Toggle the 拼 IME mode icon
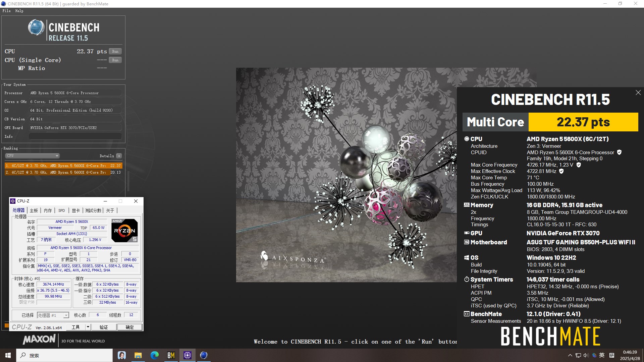The height and width of the screenshot is (362, 644). click(x=611, y=355)
